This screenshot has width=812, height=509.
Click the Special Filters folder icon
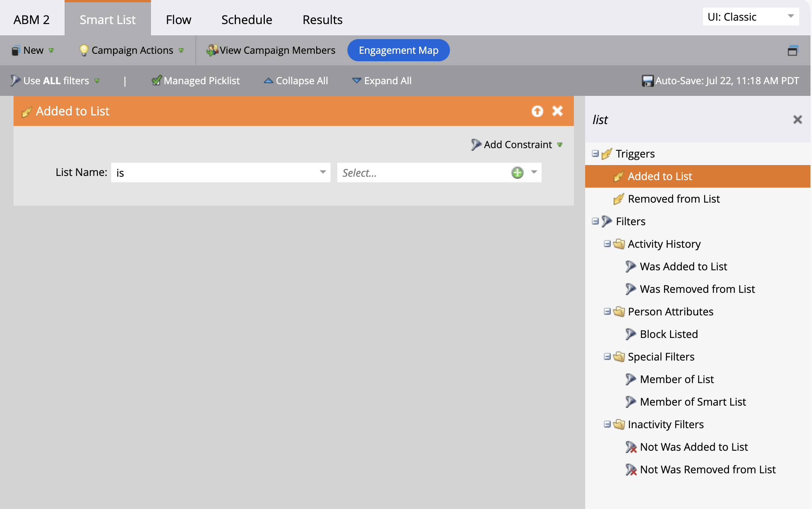[x=619, y=357]
